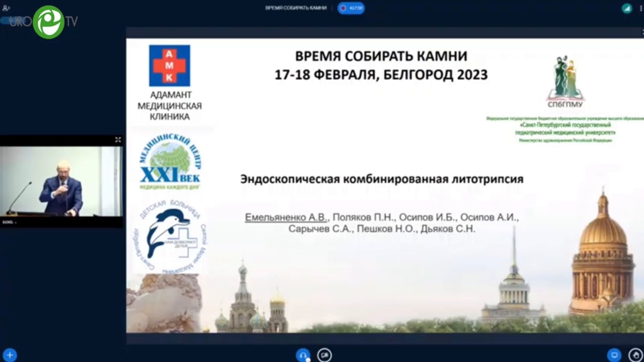Click the raise hand button
644x362 pixels.
[635, 355]
